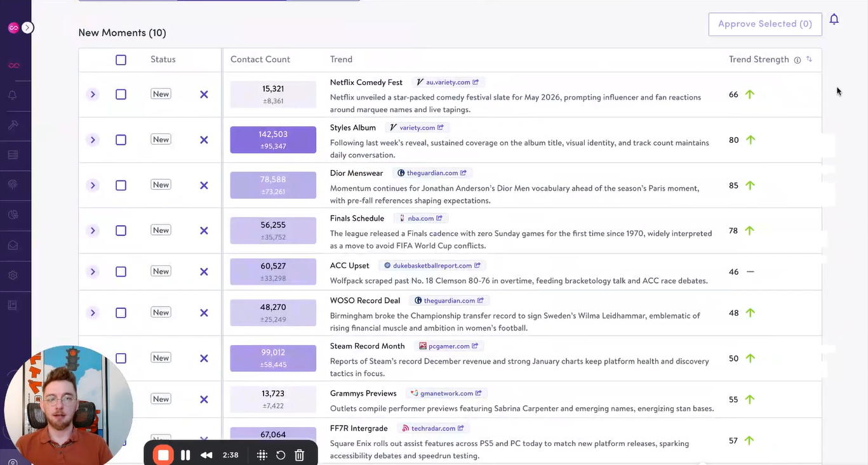Image resolution: width=868 pixels, height=465 pixels.
Task: Dismiss the Grammys Previews moment with X
Action: pos(204,400)
